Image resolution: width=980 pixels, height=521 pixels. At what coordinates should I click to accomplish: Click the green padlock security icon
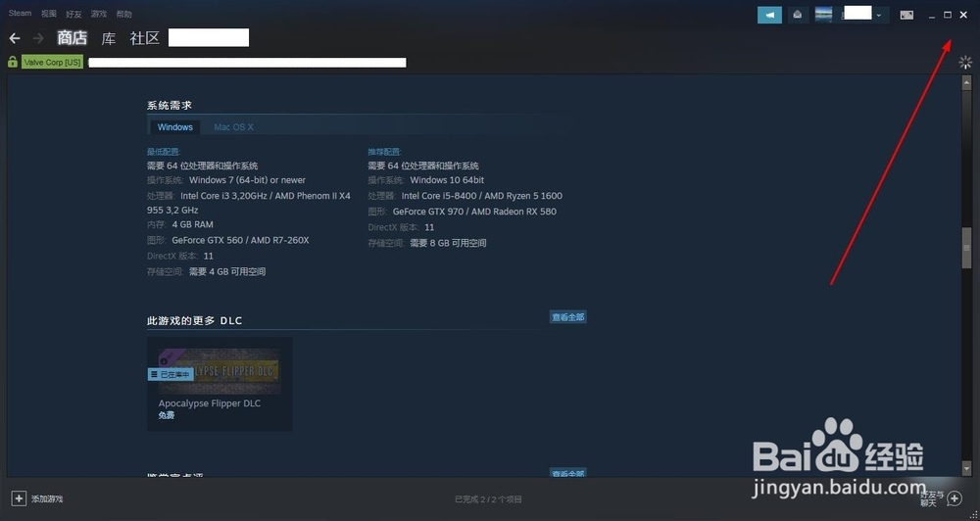(x=13, y=62)
